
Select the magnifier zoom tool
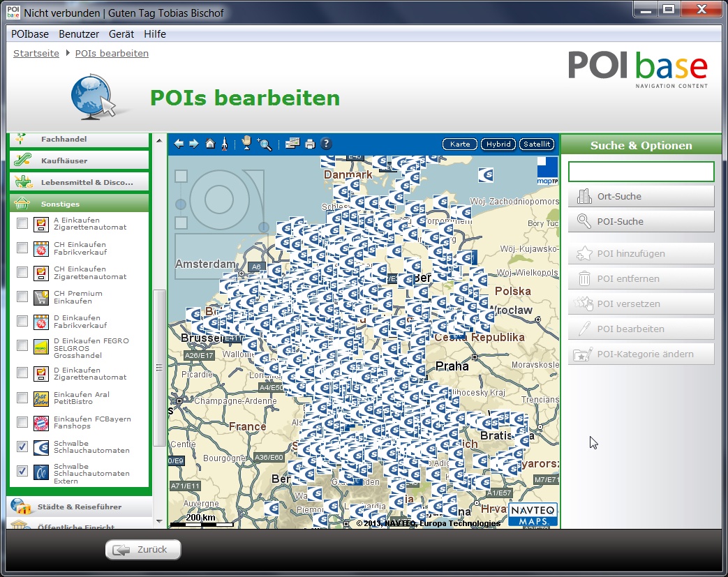(x=265, y=144)
